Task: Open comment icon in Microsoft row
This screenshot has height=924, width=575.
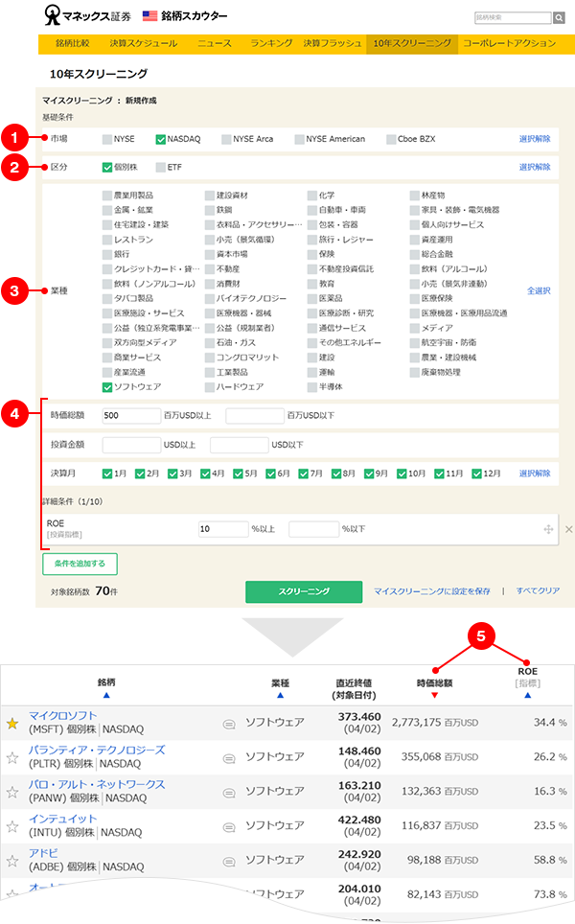Action: [x=229, y=725]
